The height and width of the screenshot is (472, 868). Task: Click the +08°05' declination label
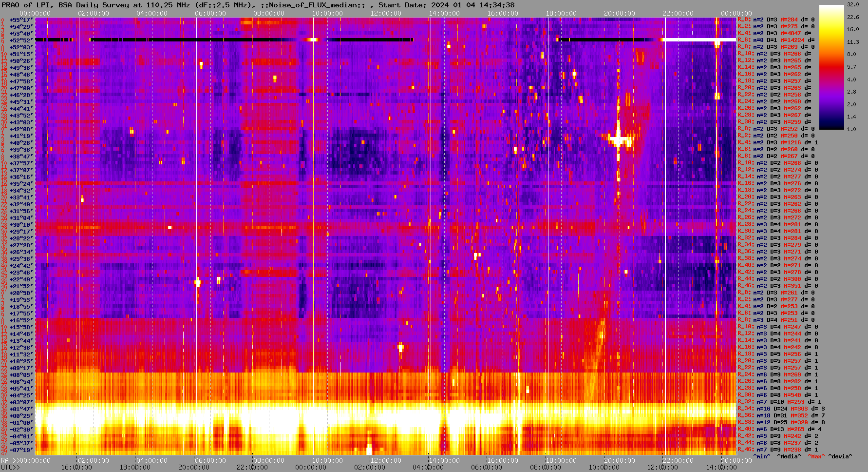point(21,374)
